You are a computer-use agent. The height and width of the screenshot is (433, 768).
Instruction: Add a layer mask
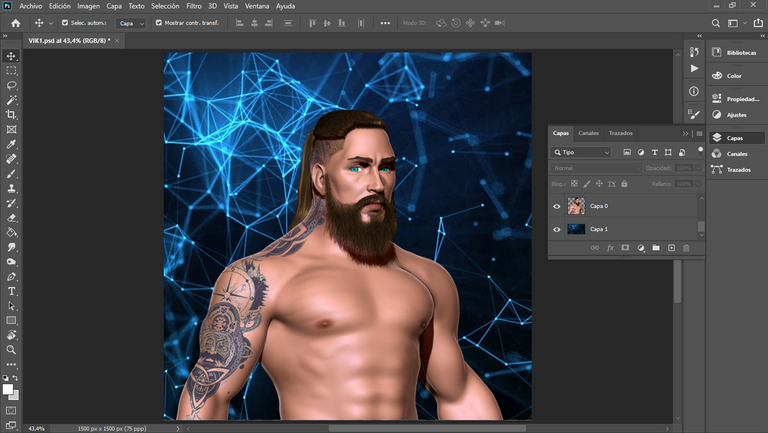[625, 248]
